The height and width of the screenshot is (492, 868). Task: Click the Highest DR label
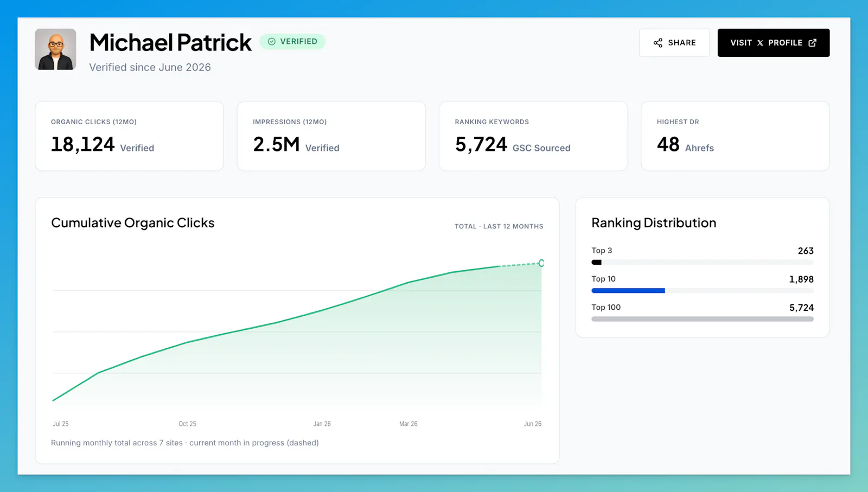click(678, 122)
